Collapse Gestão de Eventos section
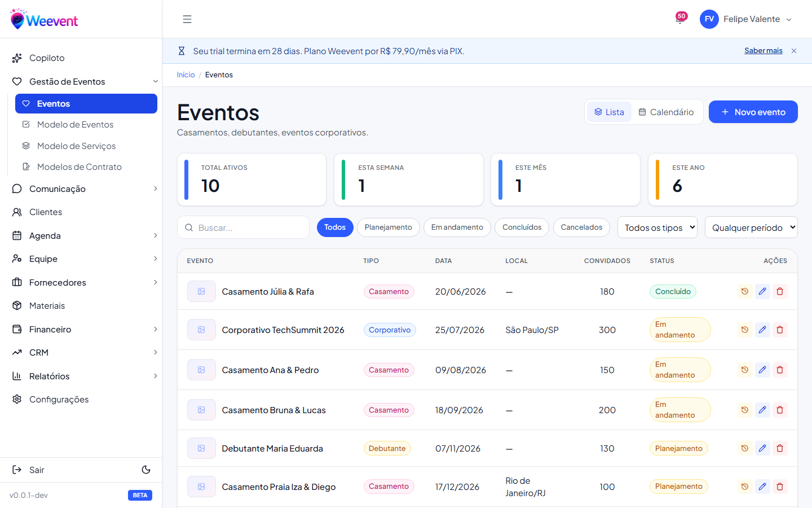The image size is (812, 508). point(81,82)
